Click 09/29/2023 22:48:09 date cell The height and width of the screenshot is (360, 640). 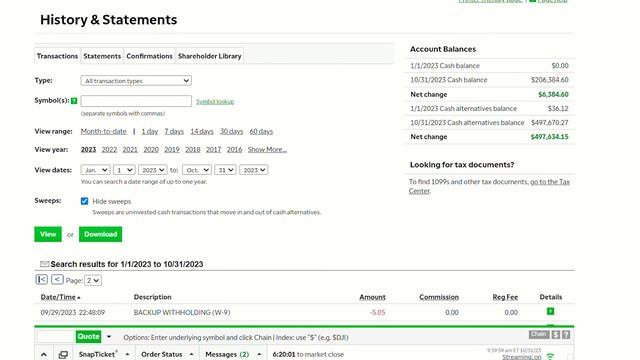point(73,312)
